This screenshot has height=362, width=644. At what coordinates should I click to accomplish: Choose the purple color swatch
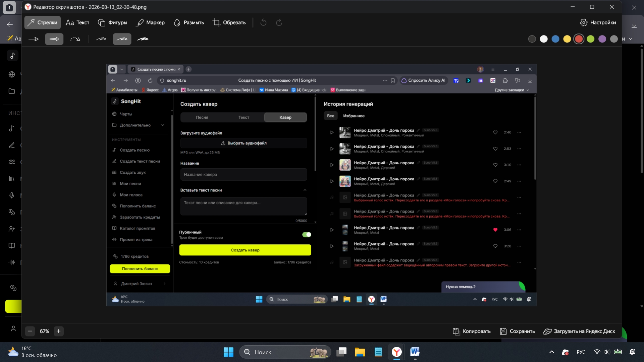pyautogui.click(x=602, y=39)
